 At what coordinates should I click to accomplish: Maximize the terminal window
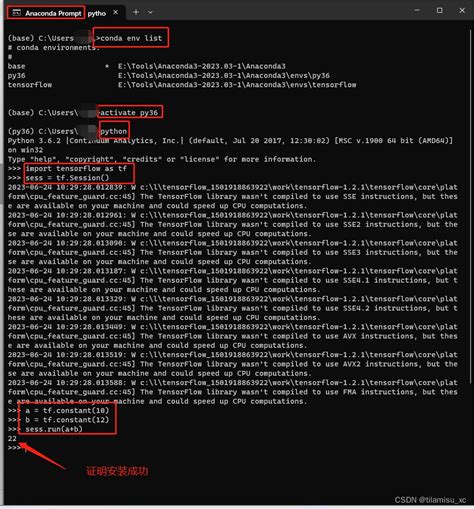[x=440, y=11]
